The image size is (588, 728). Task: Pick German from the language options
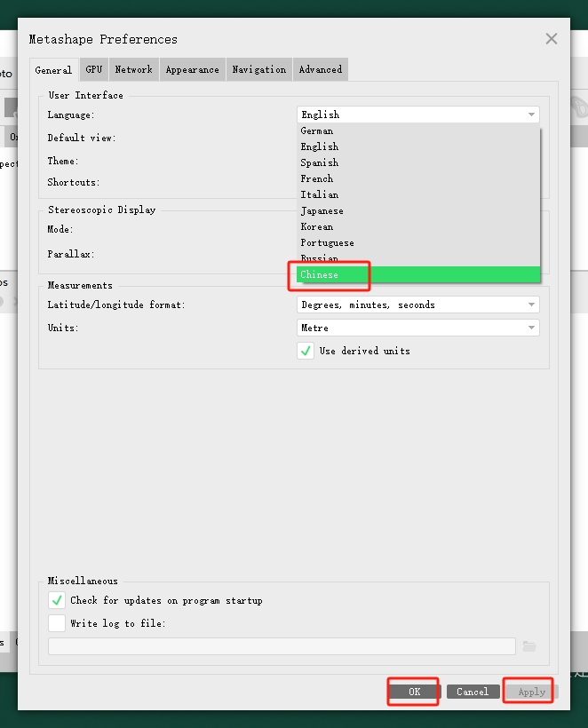pos(317,131)
